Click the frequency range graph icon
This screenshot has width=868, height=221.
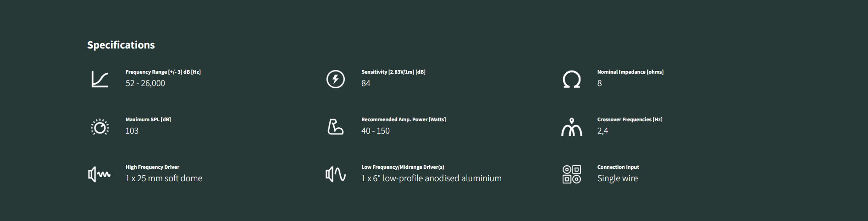[100, 79]
